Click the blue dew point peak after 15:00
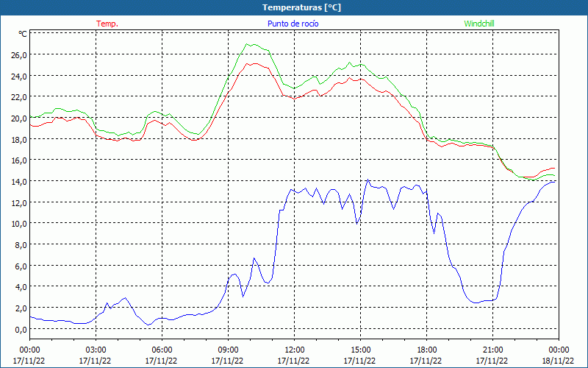The width and height of the screenshot is (588, 368). [x=368, y=180]
